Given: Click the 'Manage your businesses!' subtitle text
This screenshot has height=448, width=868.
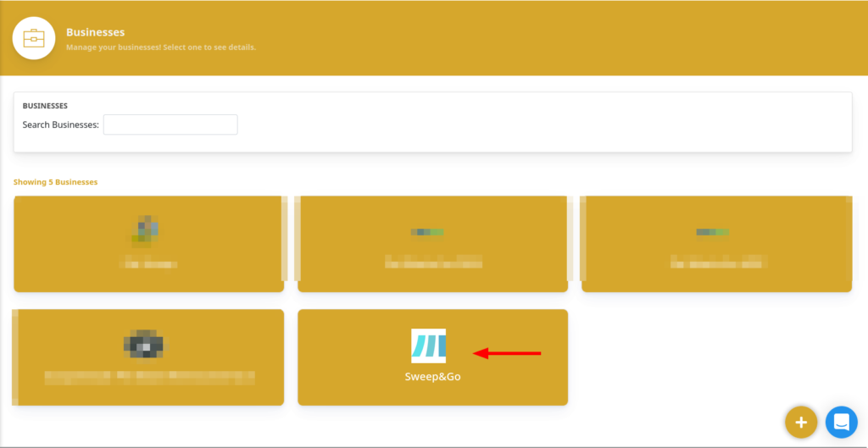Looking at the screenshot, I should point(161,47).
